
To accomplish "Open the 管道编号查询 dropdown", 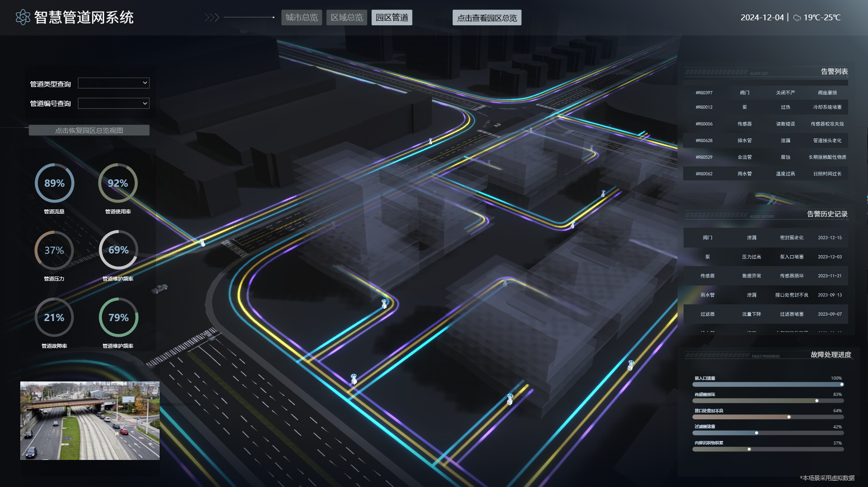I will 114,103.
